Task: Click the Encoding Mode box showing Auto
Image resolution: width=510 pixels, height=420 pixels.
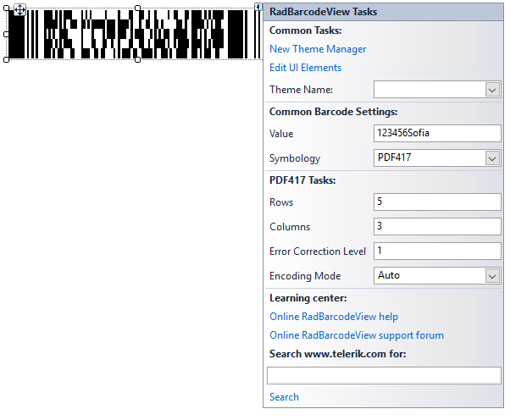Action: 437,276
